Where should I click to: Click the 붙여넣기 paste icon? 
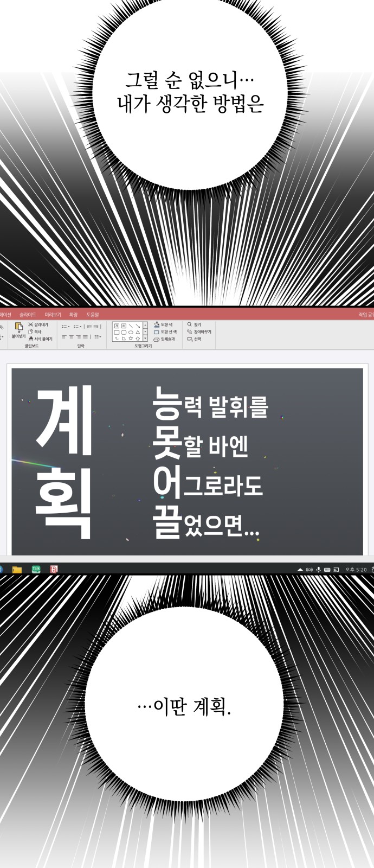(19, 327)
